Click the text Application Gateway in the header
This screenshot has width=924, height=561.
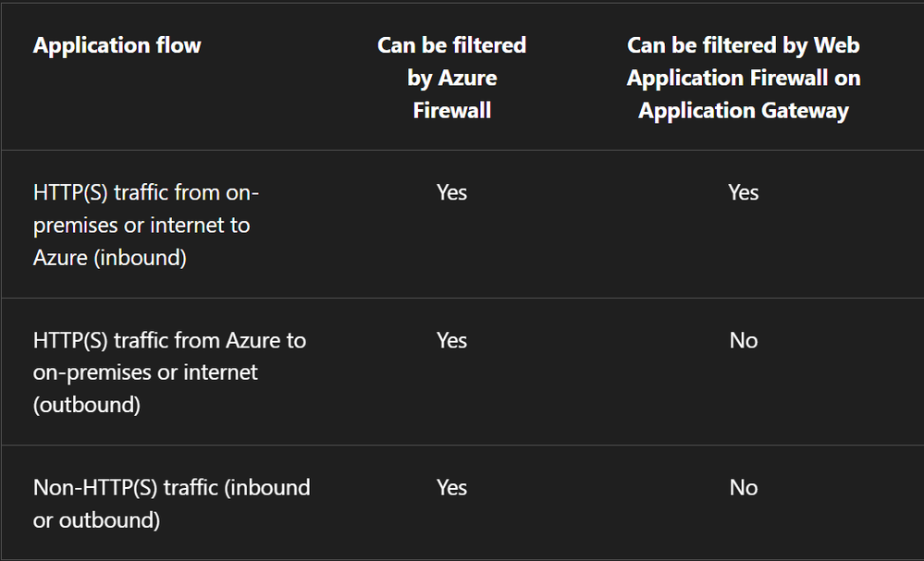point(743,111)
